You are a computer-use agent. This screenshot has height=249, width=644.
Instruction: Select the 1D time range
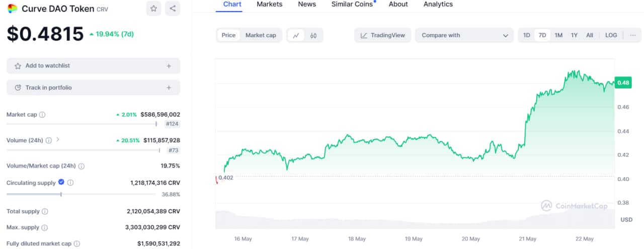click(527, 35)
